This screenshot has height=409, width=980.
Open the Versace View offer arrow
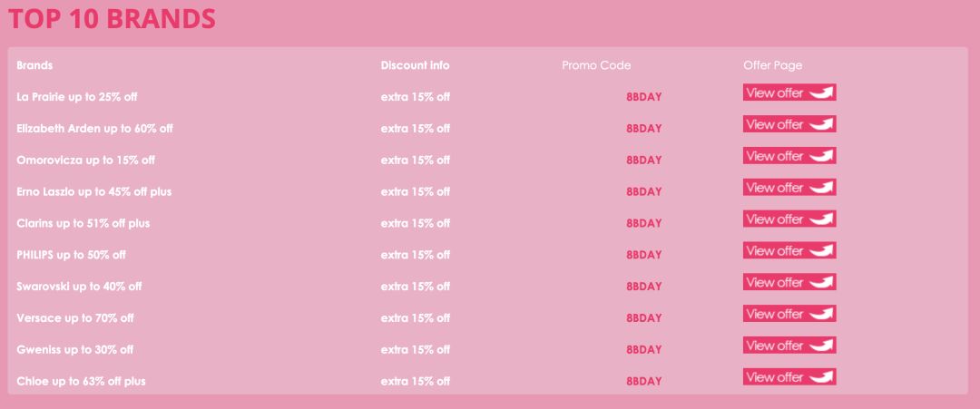click(x=820, y=314)
